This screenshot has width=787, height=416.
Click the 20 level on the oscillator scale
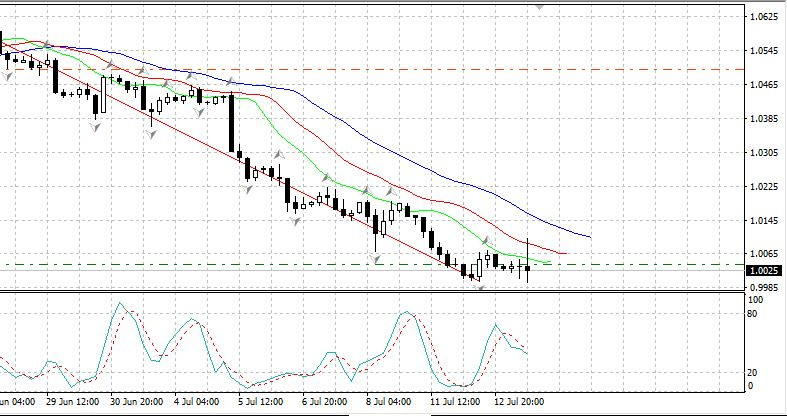click(x=753, y=372)
